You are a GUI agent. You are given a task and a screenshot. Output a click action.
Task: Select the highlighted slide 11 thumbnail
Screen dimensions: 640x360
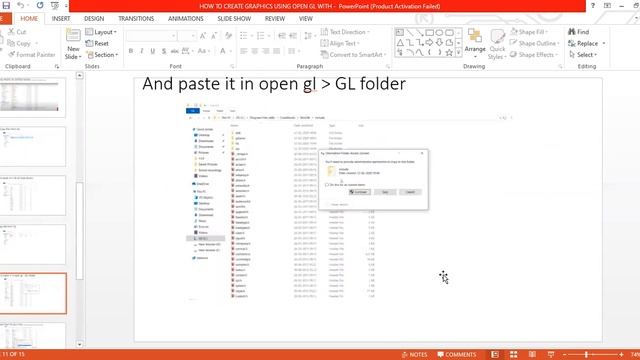click(33, 293)
